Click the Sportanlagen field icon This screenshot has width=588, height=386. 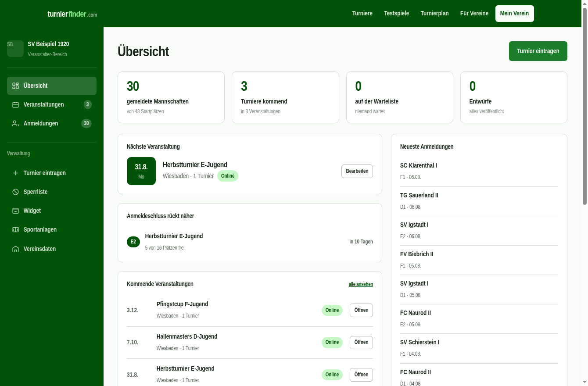[x=15, y=229]
